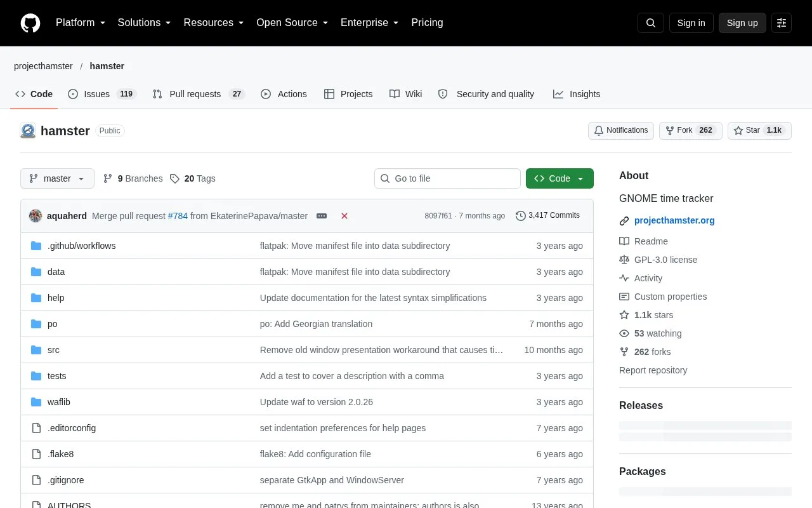This screenshot has height=508, width=812.
Task: Click the help folder icon
Action: point(36,298)
